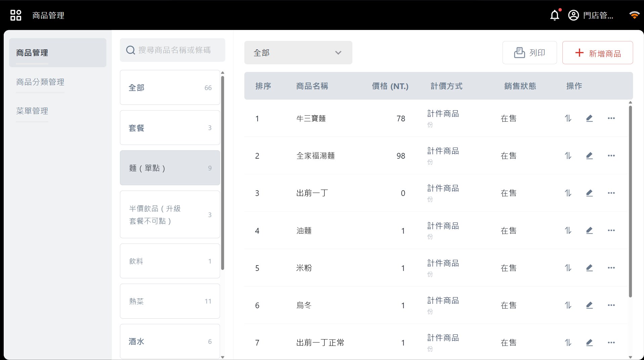Click sort arrows for 全家福湯麵
This screenshot has height=360, width=644.
tap(568, 156)
